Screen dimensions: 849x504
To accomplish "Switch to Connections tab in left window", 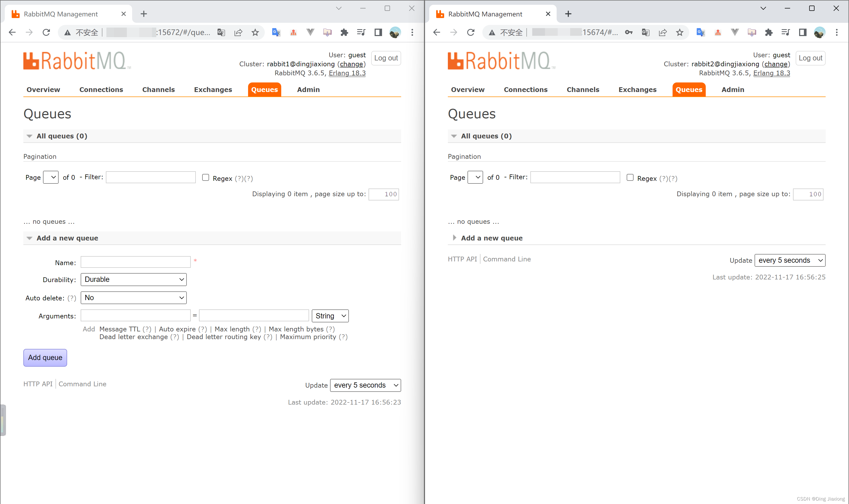I will pyautogui.click(x=101, y=90).
